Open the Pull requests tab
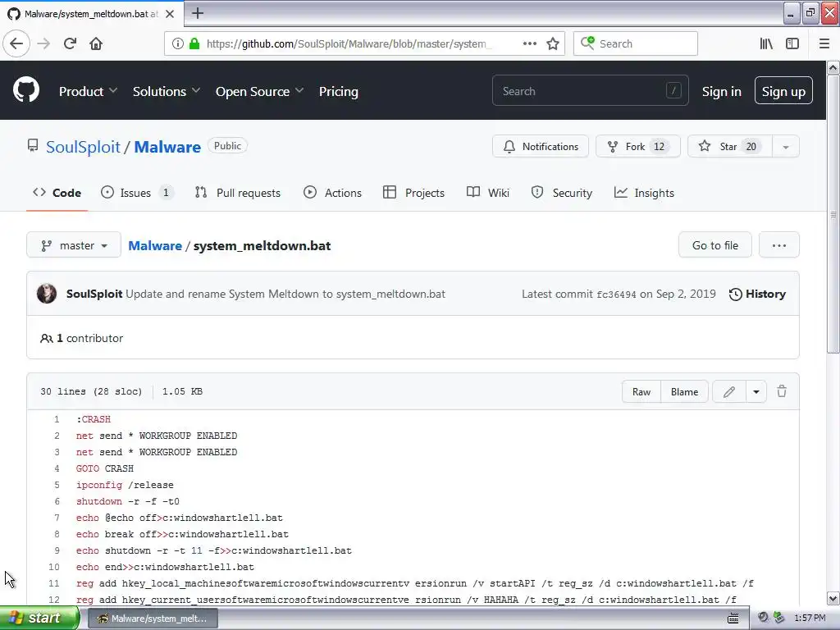Screen dimensions: 840x630 [238, 193]
